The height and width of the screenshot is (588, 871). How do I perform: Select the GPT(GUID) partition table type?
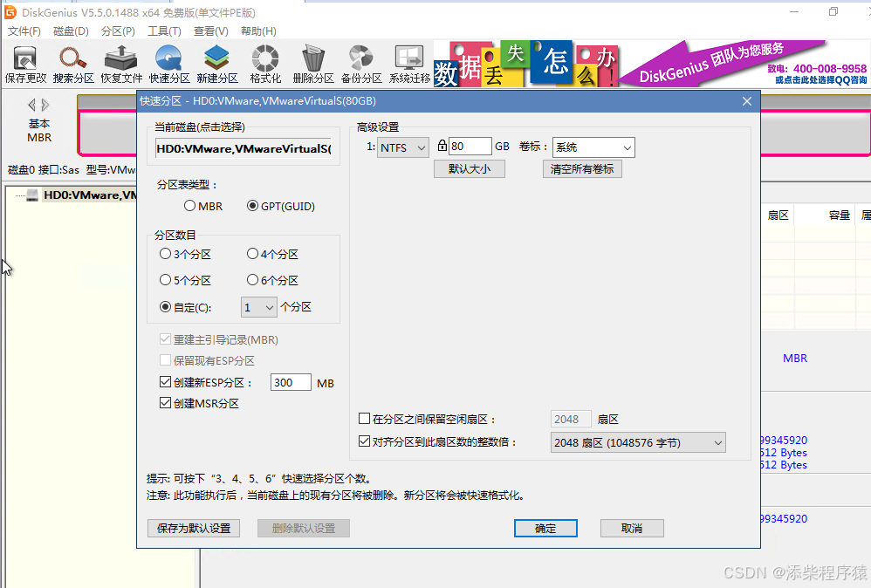coord(280,206)
